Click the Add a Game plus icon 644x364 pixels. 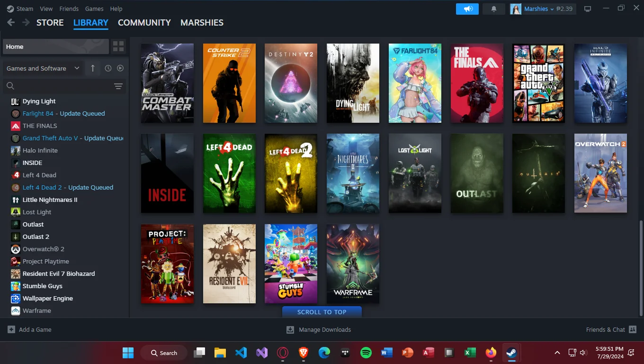(11, 329)
